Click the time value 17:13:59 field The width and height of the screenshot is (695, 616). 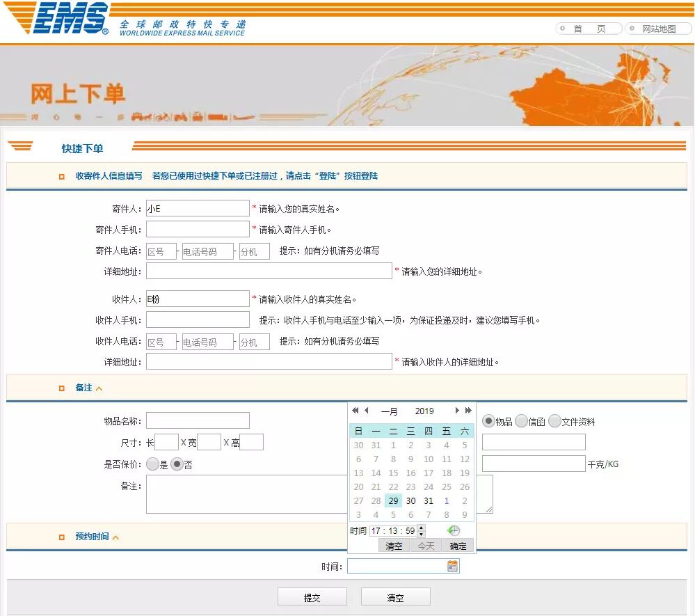click(x=394, y=531)
